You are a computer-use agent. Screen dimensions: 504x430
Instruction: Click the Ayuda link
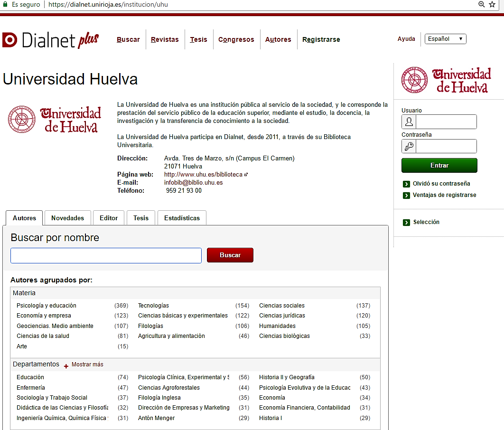point(406,39)
